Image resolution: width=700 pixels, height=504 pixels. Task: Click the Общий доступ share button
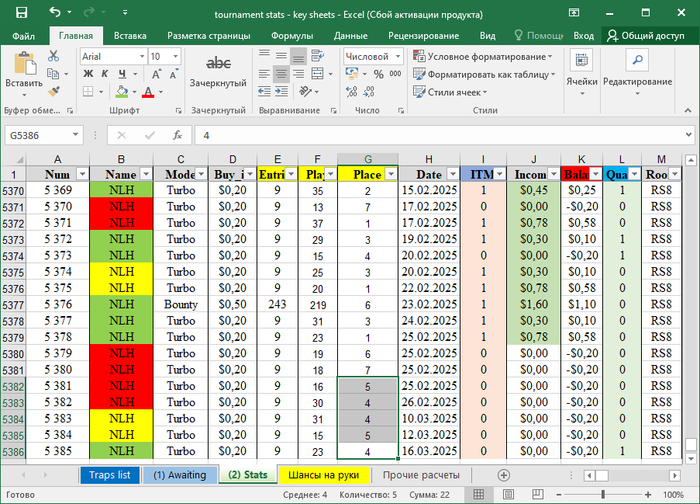(x=646, y=36)
